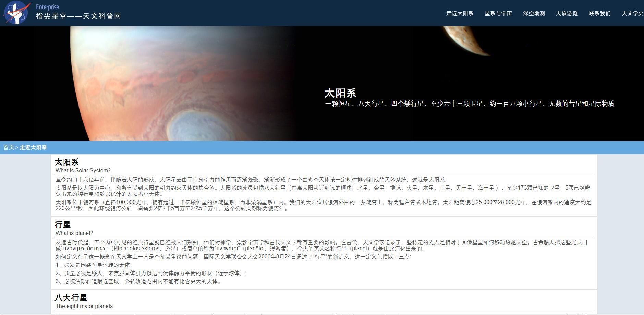Click the 走近太阳系 breadcrumb label
Screen dimensions: 644x315
[x=33, y=147]
